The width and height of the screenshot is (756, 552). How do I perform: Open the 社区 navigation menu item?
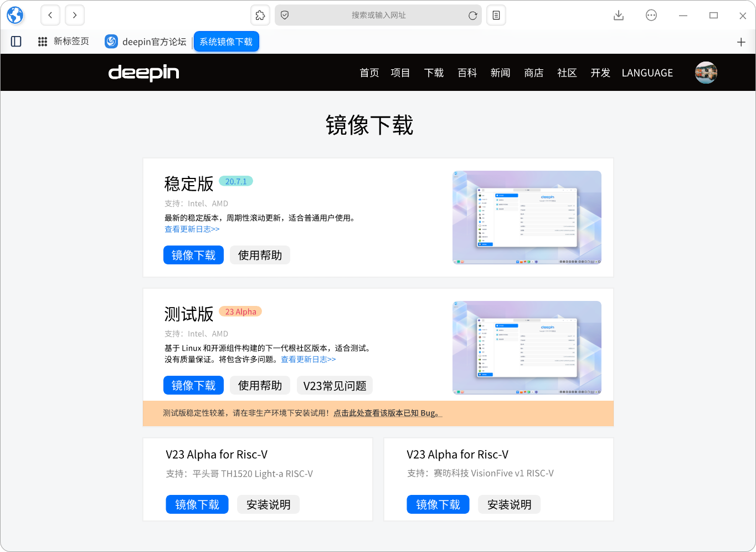tap(567, 73)
